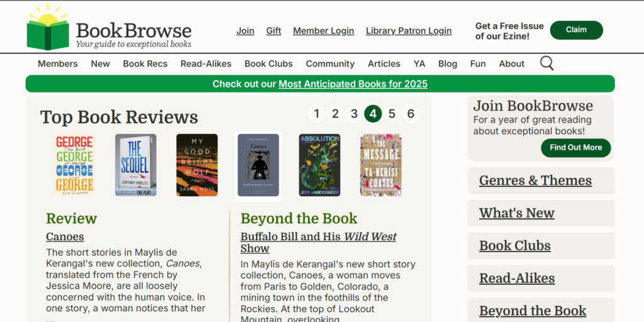Open the Book Recs menu
Screen dimensions: 644x322
pyautogui.click(x=145, y=64)
